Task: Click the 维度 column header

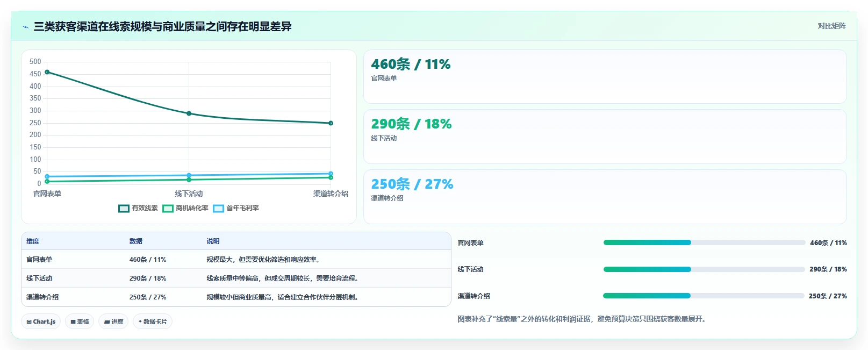Action: click(x=33, y=241)
